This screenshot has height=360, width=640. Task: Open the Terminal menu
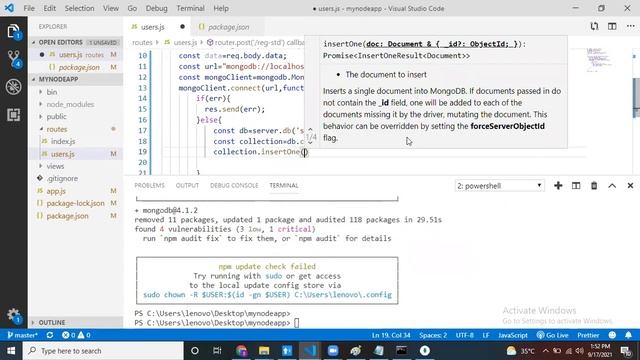tap(190, 8)
